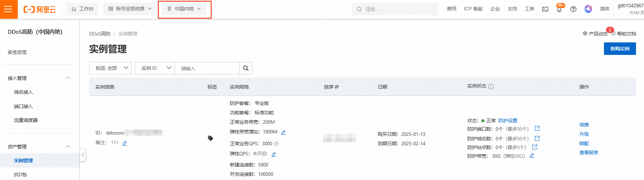Screen dimensions: 644x180
Task: Open the 中国内地 region dropdown
Action: [184, 9]
